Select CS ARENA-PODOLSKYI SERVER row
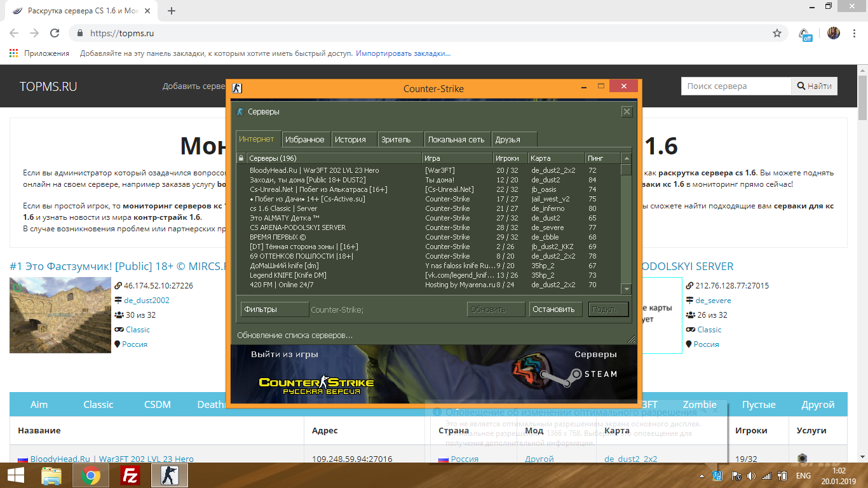 tap(428, 227)
